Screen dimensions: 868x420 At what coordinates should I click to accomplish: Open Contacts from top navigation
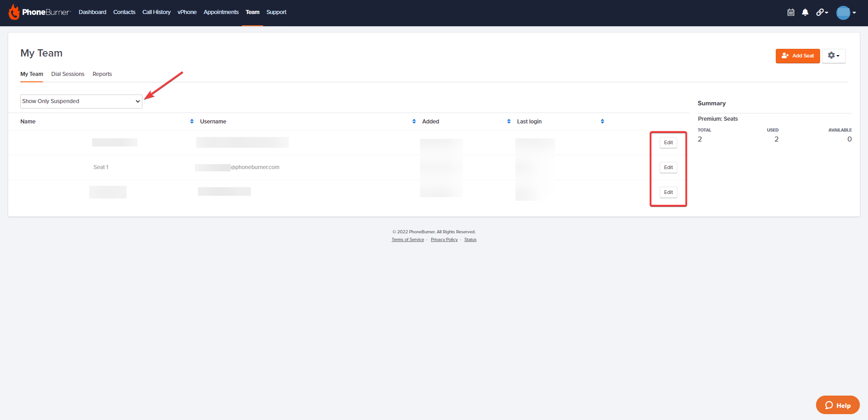pyautogui.click(x=124, y=12)
